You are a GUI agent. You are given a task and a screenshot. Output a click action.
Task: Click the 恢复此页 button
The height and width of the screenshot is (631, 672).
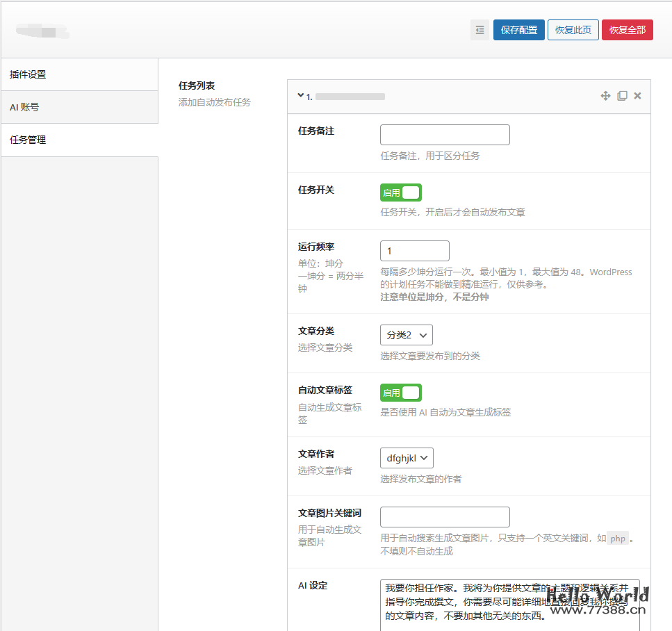pyautogui.click(x=573, y=30)
